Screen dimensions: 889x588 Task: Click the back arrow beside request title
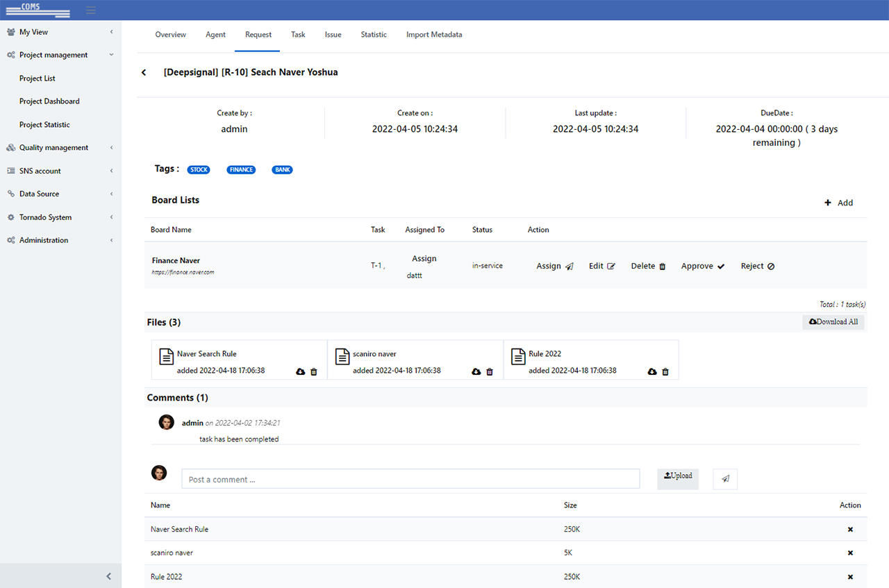[x=144, y=73]
